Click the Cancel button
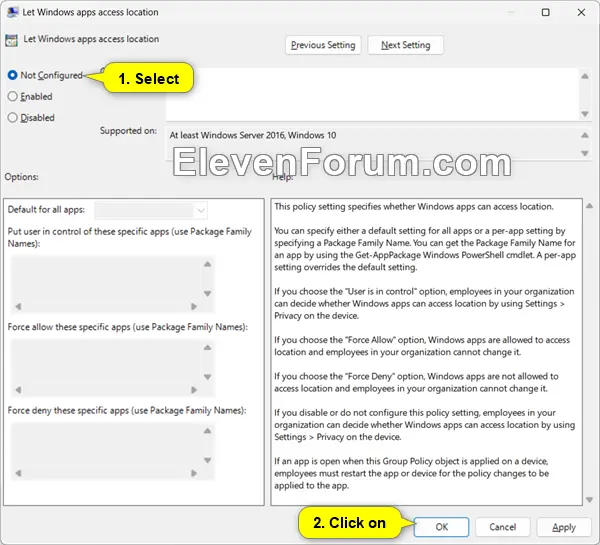The width and height of the screenshot is (600, 545). point(502,527)
